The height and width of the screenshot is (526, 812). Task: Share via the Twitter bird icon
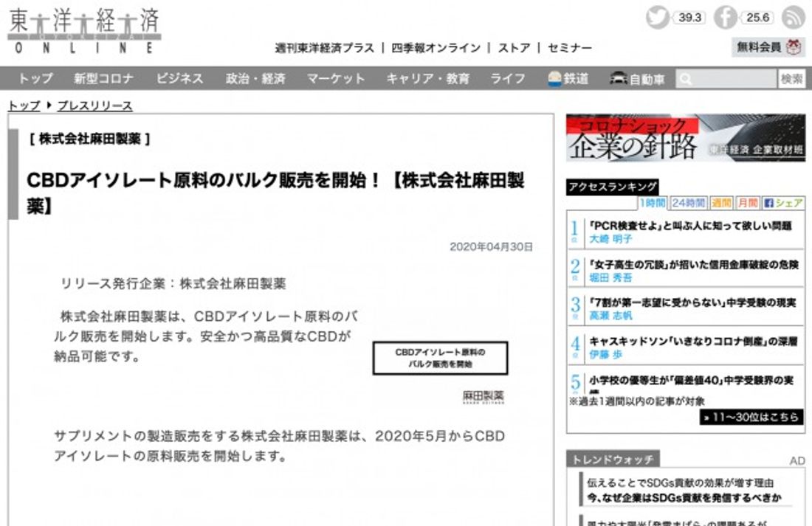[x=658, y=17]
